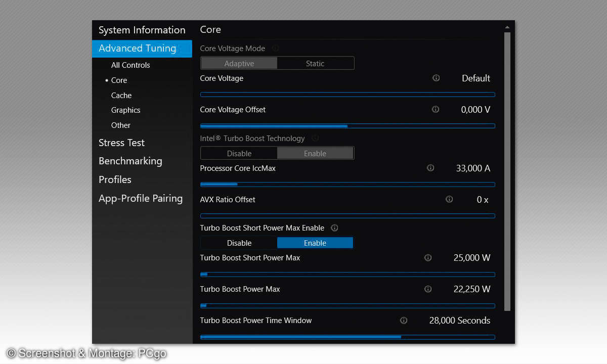
Task: Select All Controls under Advanced Tuning
Action: [x=131, y=65]
